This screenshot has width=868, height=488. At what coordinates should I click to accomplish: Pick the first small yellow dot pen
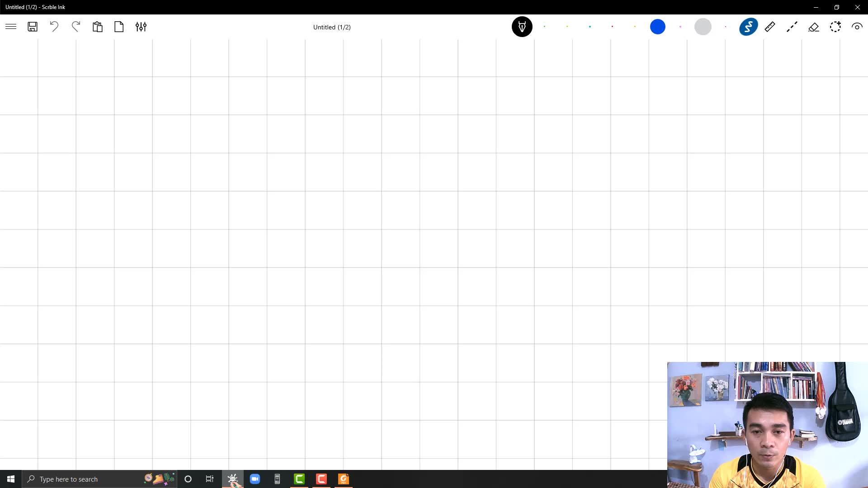[567, 27]
